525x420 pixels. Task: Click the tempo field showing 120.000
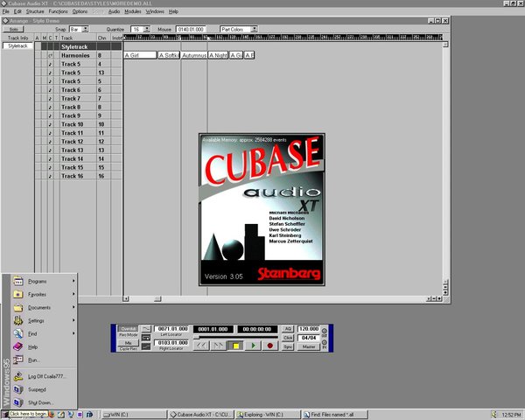[x=309, y=329]
